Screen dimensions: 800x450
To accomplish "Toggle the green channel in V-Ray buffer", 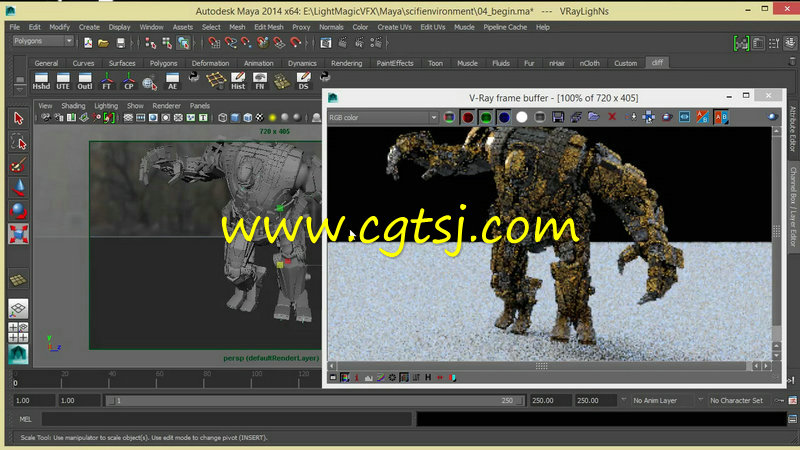I will click(x=486, y=117).
